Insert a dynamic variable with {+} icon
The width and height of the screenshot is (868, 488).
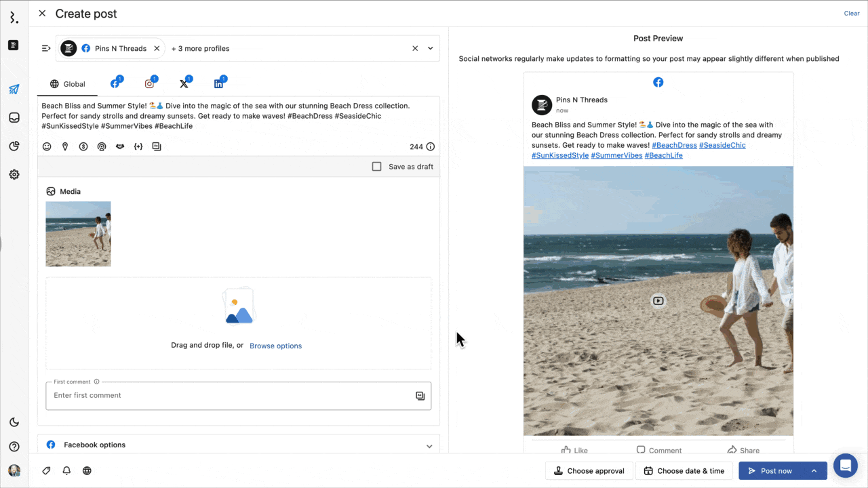click(x=138, y=146)
